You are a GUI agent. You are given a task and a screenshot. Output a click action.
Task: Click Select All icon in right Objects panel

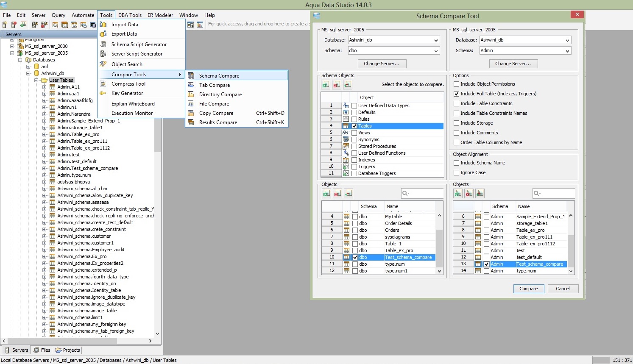click(x=458, y=193)
